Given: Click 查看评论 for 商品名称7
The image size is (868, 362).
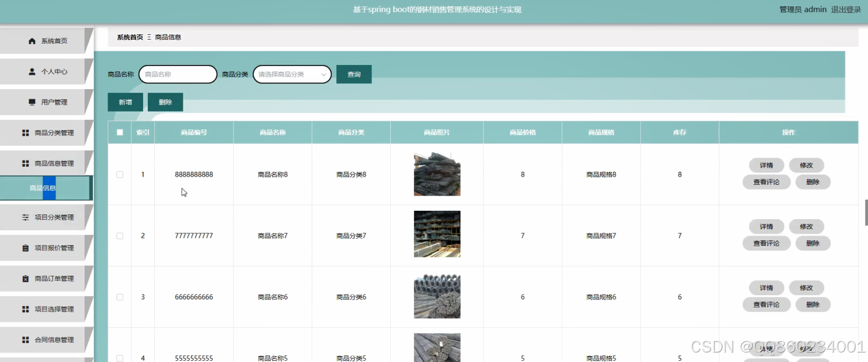Looking at the screenshot, I should pyautogui.click(x=766, y=243).
